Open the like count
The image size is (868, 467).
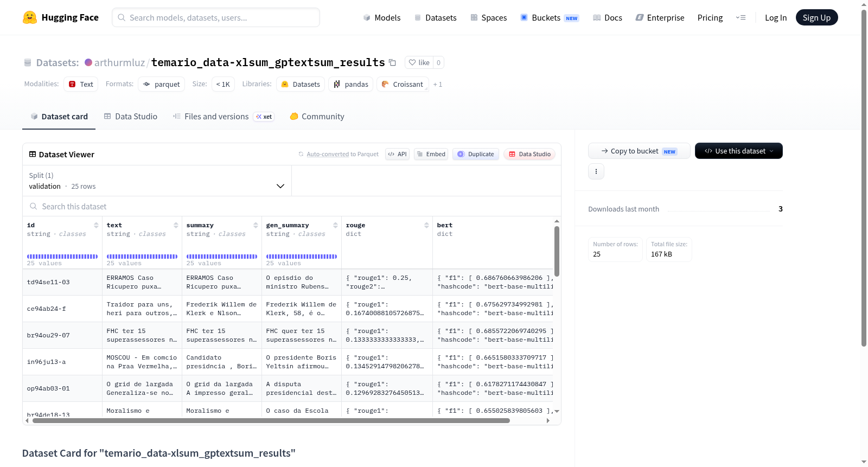(x=438, y=62)
